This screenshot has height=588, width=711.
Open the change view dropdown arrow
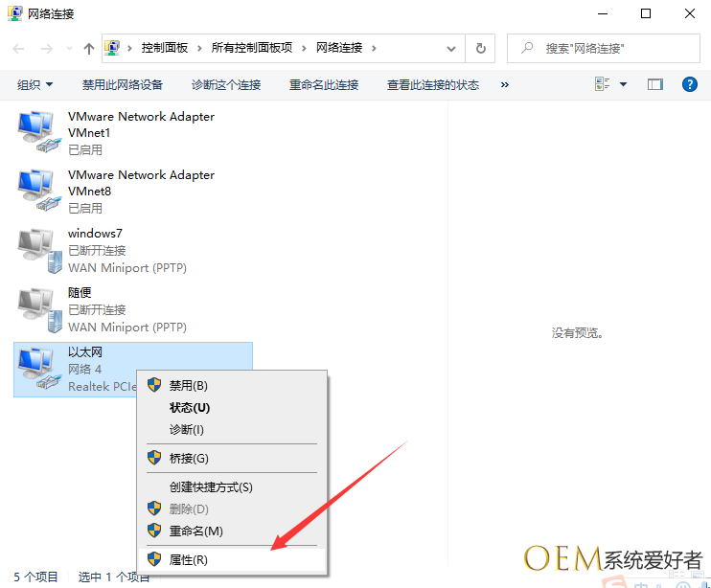coord(624,84)
